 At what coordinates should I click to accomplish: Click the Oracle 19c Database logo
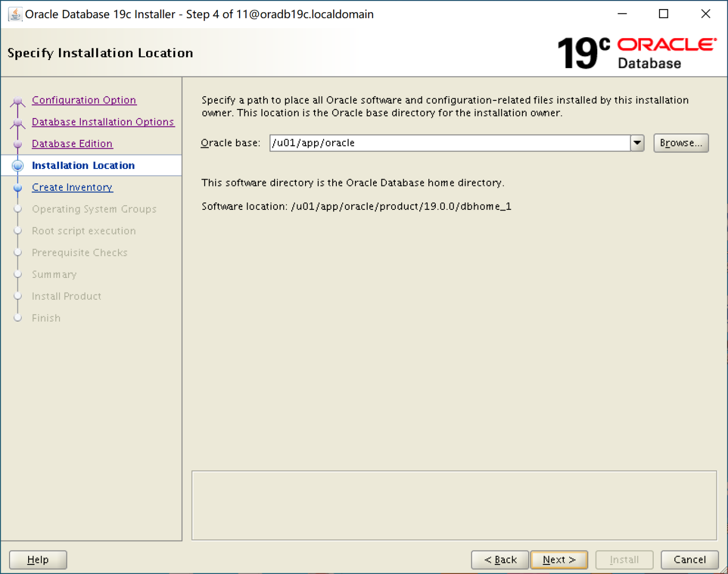[637, 53]
